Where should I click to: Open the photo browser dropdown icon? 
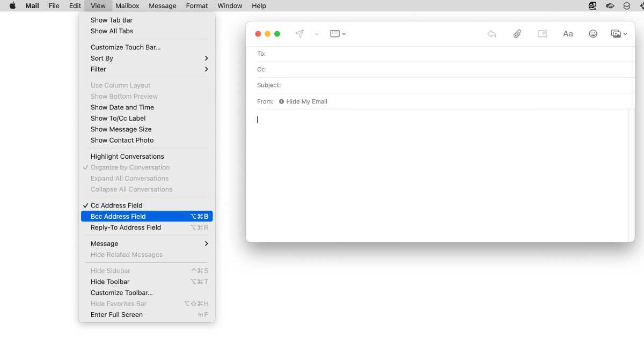619,34
